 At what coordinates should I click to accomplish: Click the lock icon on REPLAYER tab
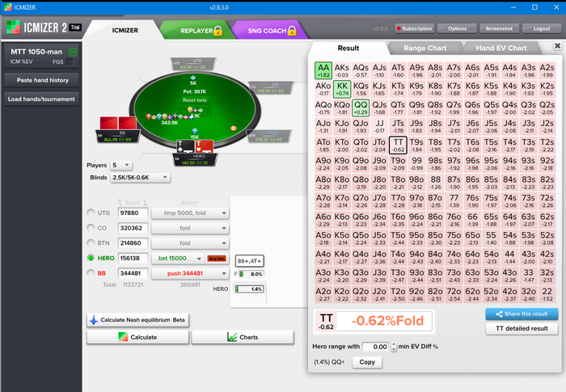218,31
